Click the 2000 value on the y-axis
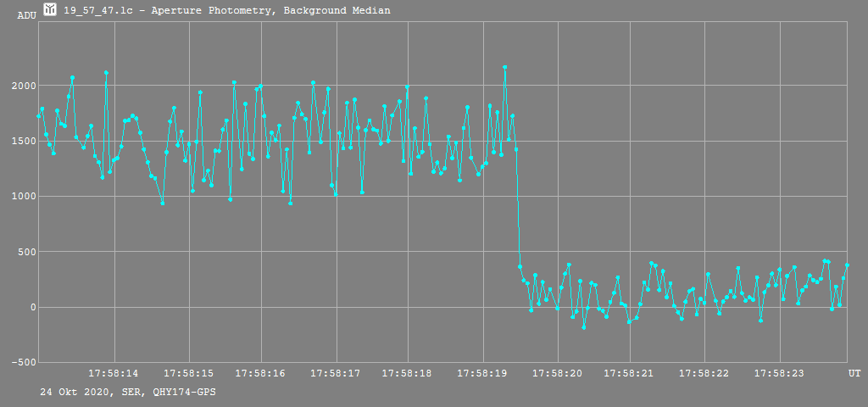868x407 pixels. 23,86
